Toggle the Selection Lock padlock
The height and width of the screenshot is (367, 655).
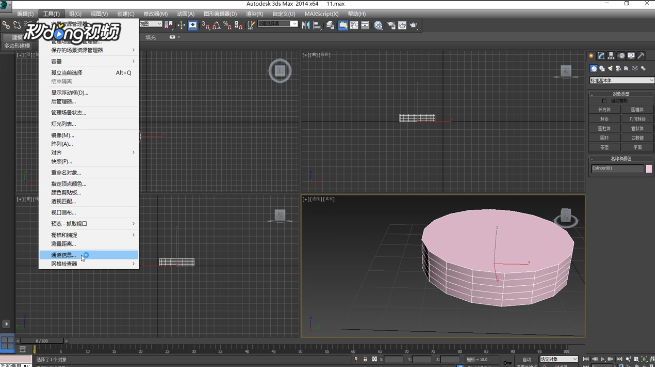click(x=365, y=359)
